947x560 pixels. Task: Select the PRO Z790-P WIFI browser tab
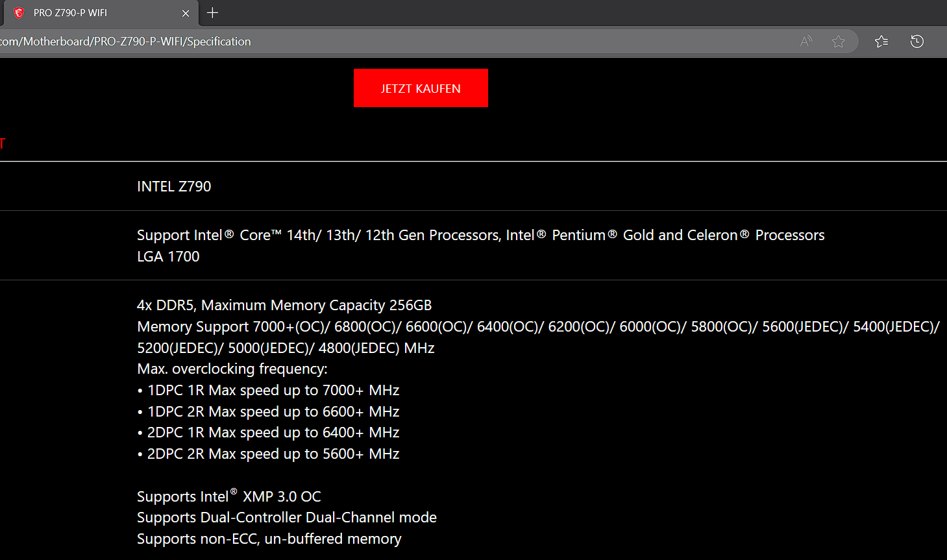point(97,12)
